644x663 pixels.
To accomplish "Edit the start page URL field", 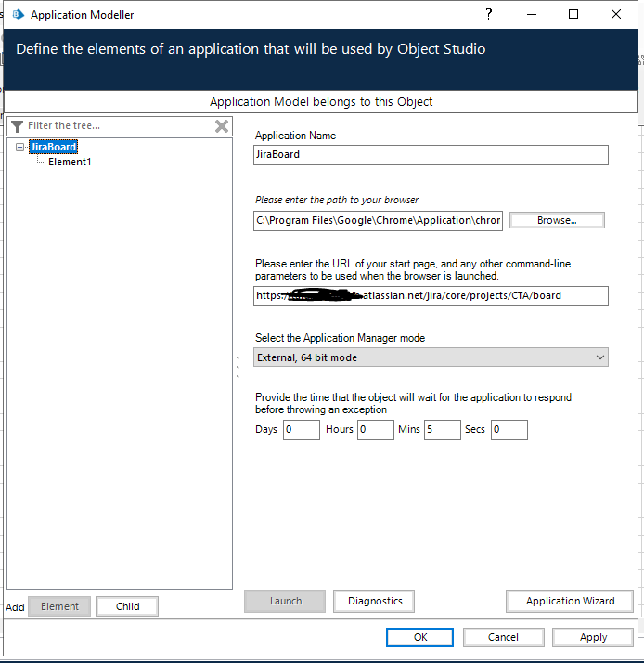I will coord(431,296).
